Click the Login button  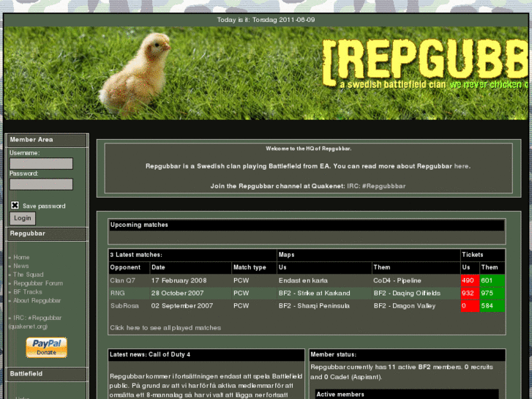[x=23, y=218]
